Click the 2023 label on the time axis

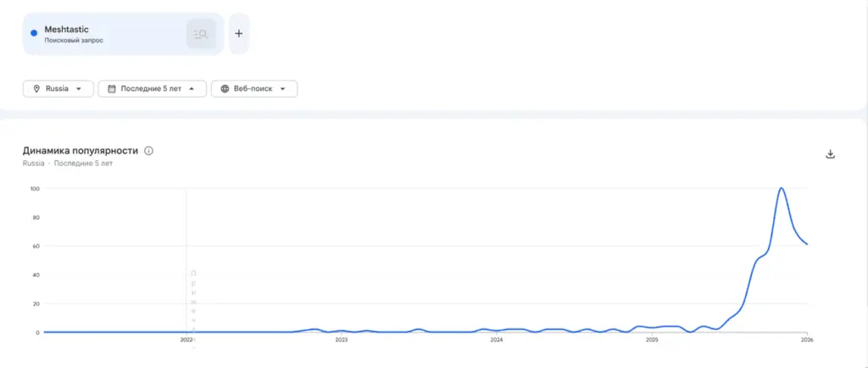(341, 340)
